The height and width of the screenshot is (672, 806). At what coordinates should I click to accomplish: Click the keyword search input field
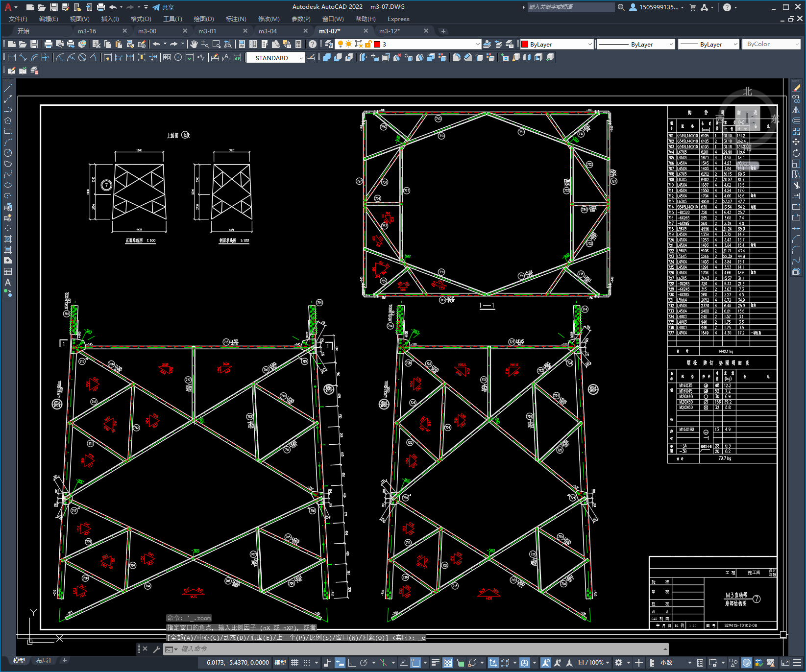(x=571, y=7)
